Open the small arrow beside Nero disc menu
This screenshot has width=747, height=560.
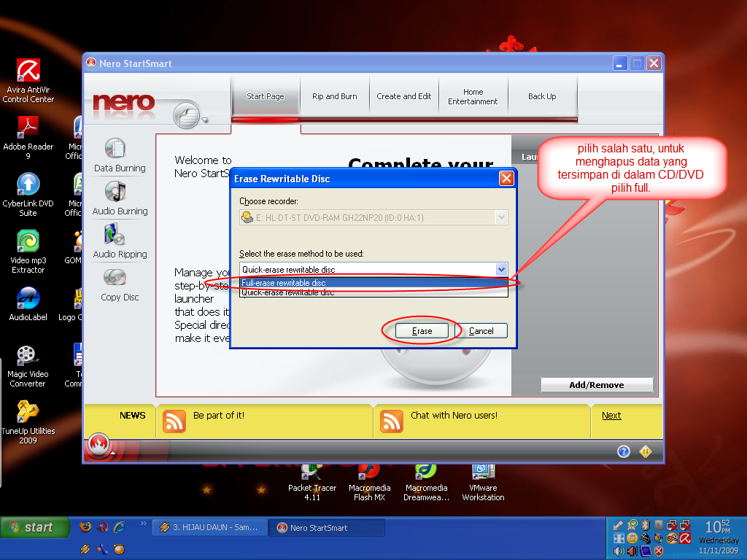(x=205, y=120)
